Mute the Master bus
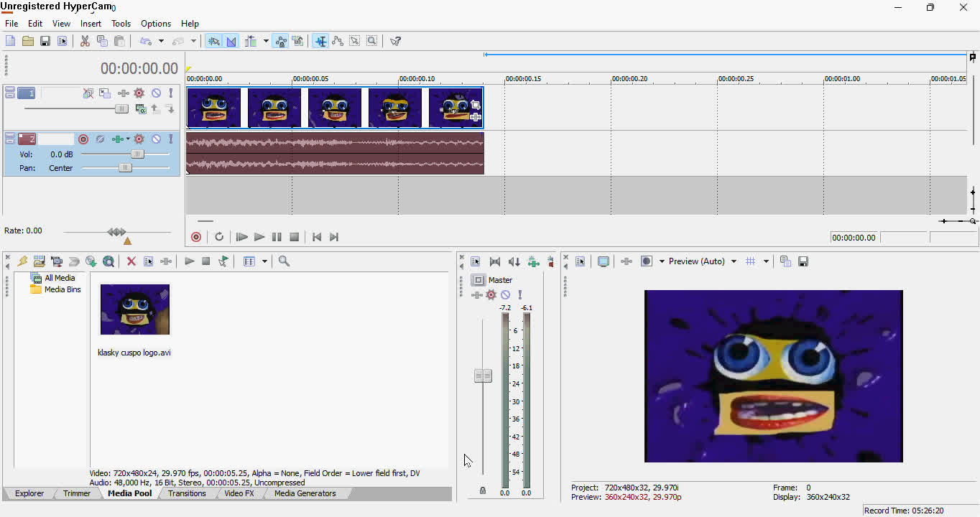 point(506,295)
